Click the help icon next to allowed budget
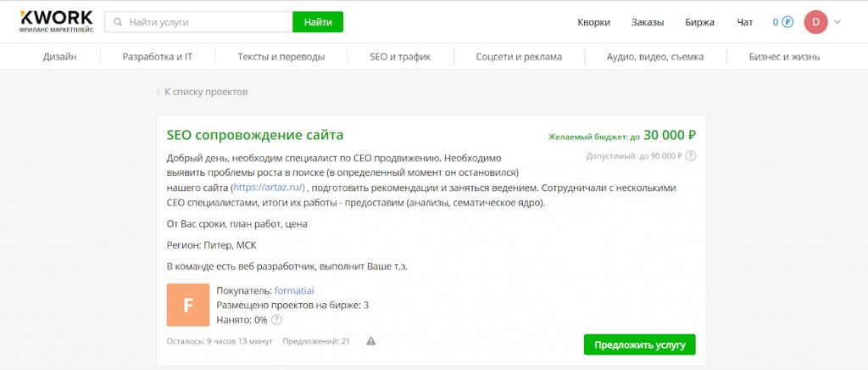This screenshot has height=370, width=868. 690,156
